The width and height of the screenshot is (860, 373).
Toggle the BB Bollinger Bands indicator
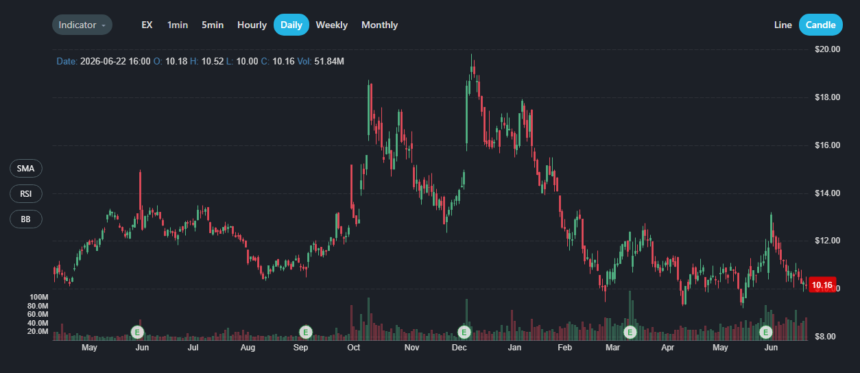click(26, 219)
